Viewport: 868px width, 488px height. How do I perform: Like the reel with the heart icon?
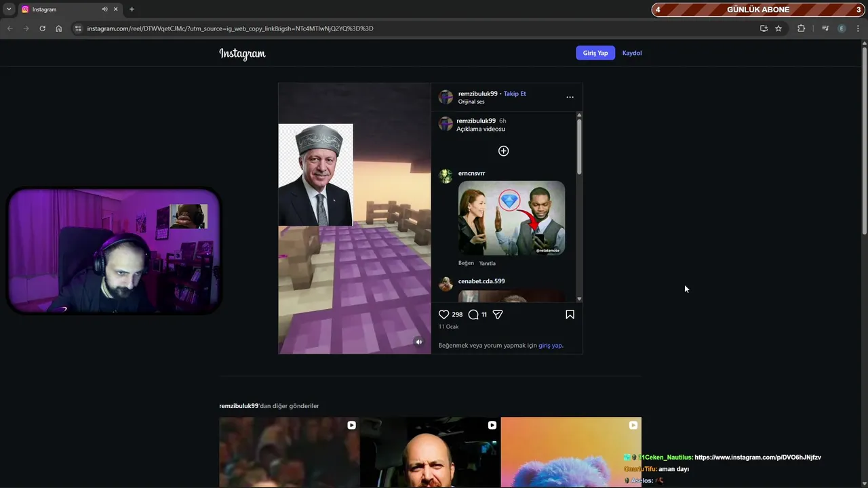pyautogui.click(x=444, y=314)
